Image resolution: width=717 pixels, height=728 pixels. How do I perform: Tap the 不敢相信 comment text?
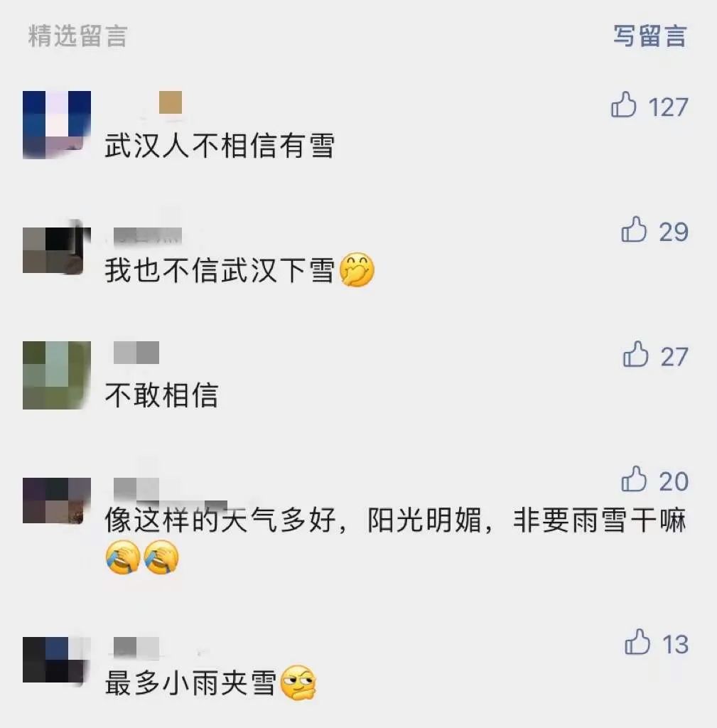161,395
